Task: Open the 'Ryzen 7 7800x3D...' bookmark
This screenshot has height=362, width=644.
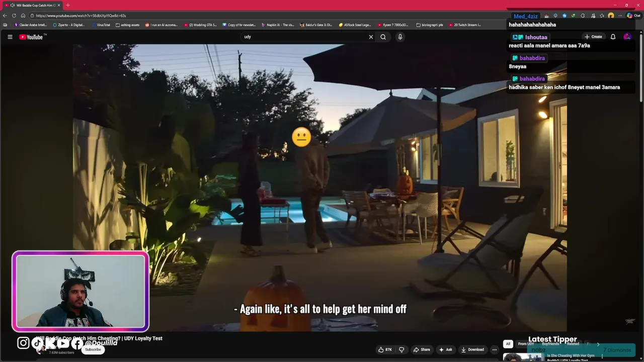Action: [x=393, y=25]
